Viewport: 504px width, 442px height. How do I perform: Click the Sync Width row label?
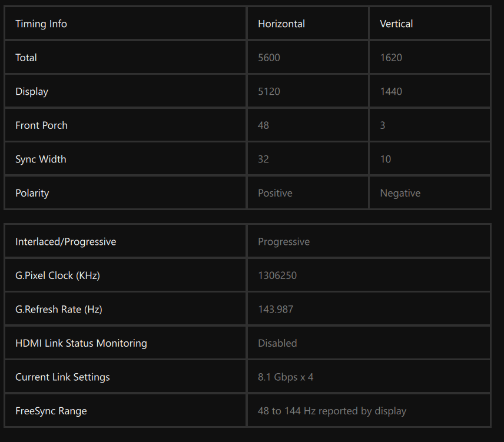41,159
